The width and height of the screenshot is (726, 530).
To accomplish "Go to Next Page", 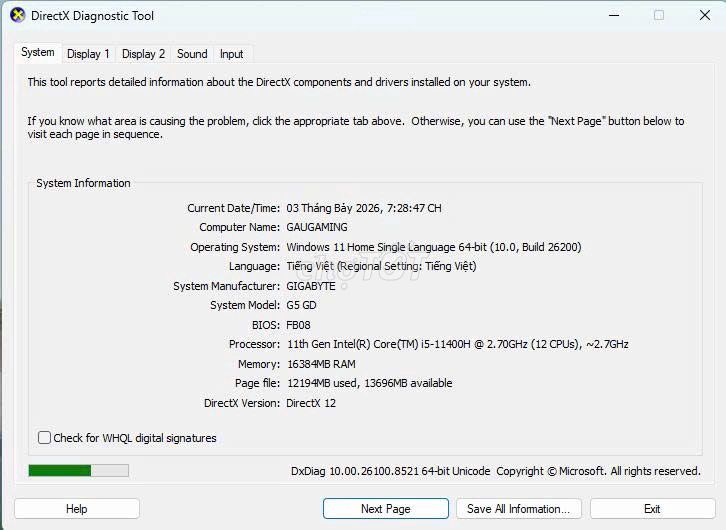I will 386,509.
